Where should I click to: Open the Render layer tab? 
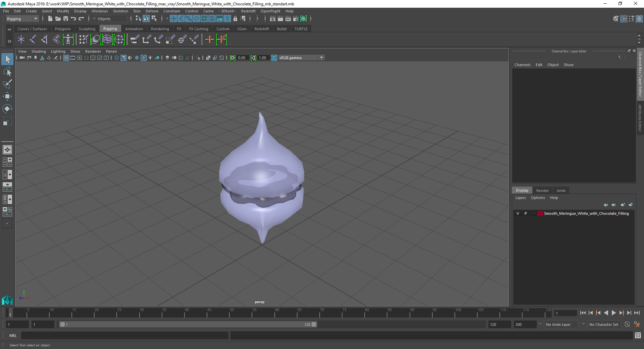click(542, 191)
